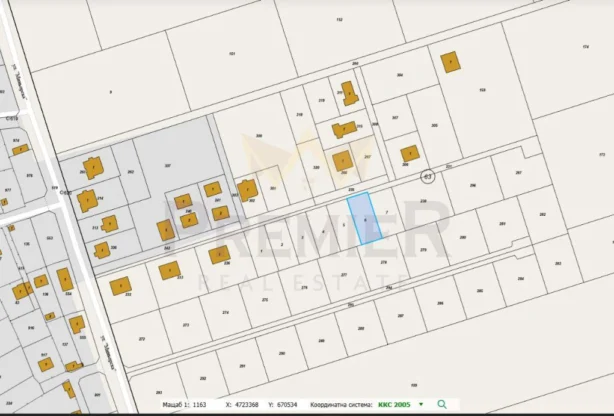Viewport: 614px width, 416px height.
Task: Select the orange building on parcel 232
Action: tap(120, 286)
